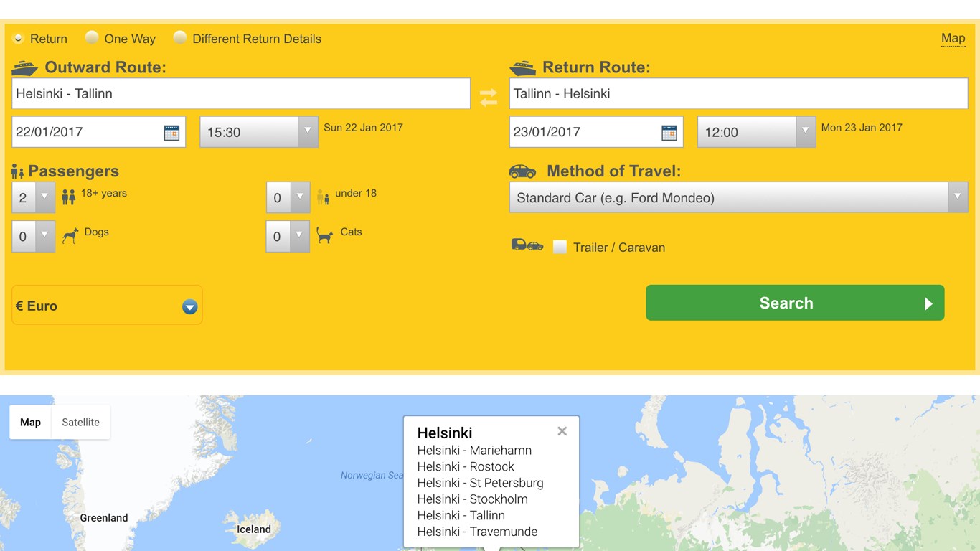The height and width of the screenshot is (551, 980).
Task: Open the Method of Travel dropdown
Action: [x=958, y=197]
